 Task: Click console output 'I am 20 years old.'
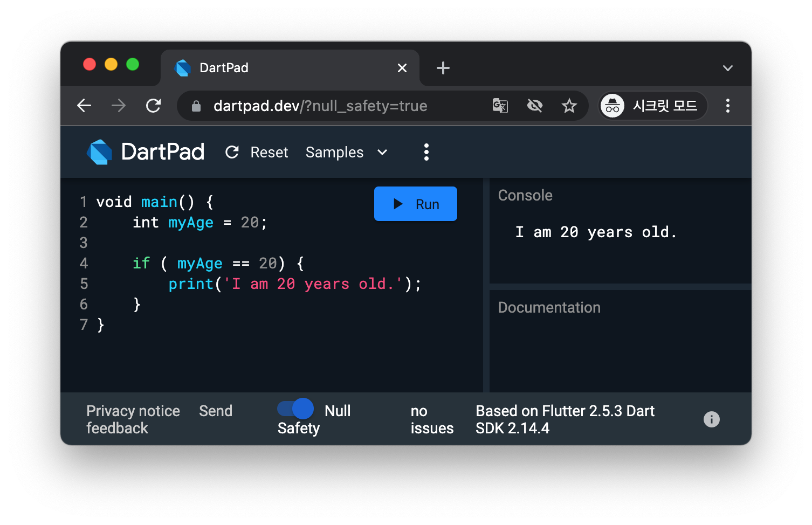596,232
